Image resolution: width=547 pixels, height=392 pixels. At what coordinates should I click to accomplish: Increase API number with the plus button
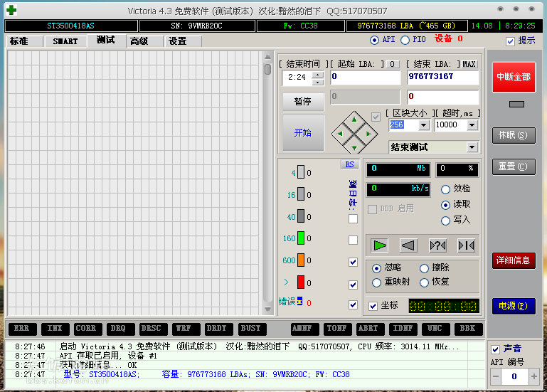(533, 376)
